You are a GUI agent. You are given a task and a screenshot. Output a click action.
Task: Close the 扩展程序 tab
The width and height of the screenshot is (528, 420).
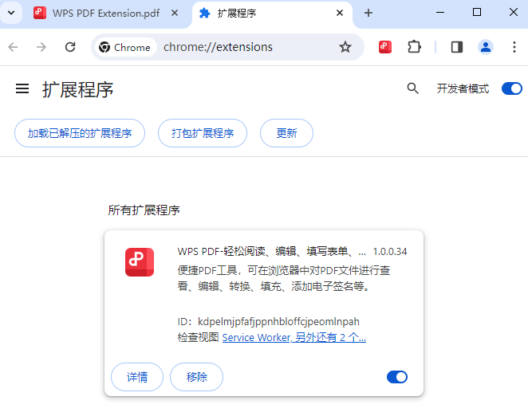coord(340,13)
